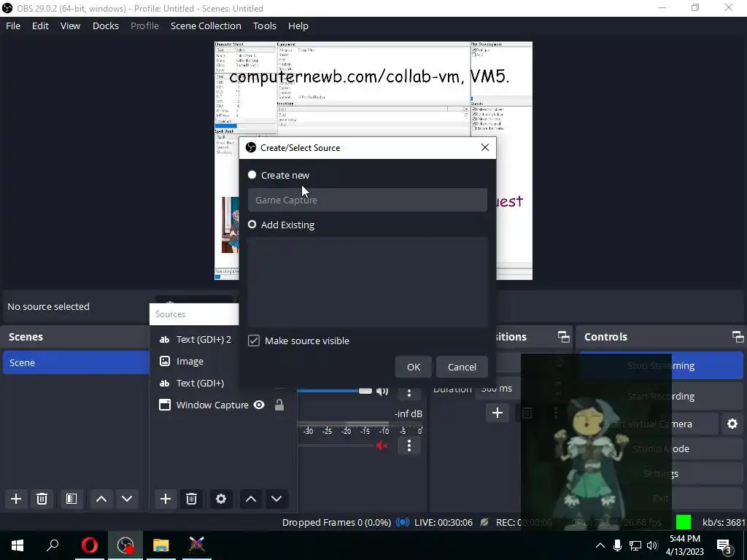
Task: Toggle Window Capture lock icon
Action: (279, 405)
